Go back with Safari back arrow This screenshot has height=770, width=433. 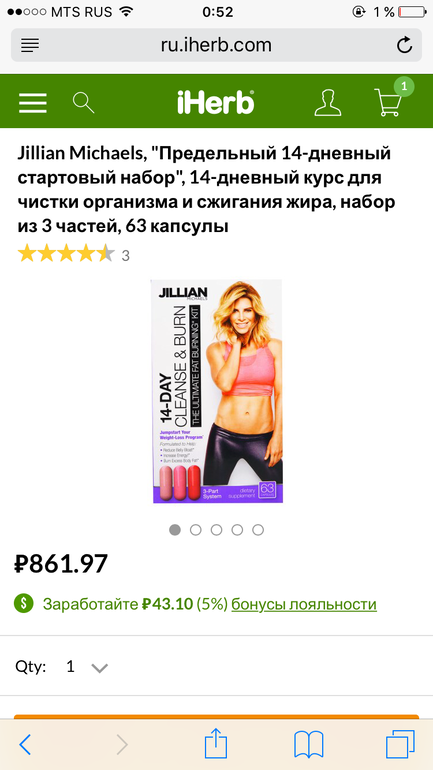point(25,745)
